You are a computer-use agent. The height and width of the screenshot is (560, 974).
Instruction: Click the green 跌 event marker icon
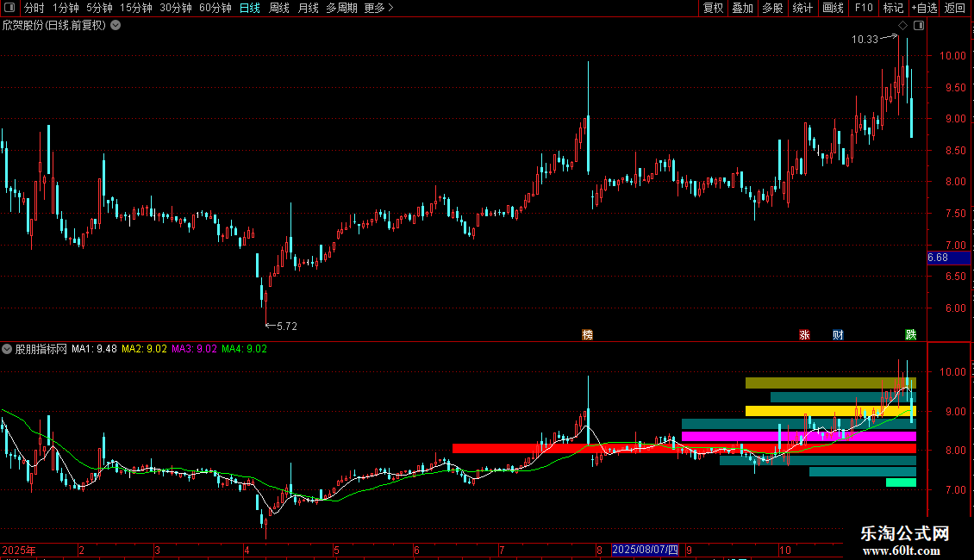[x=910, y=334]
